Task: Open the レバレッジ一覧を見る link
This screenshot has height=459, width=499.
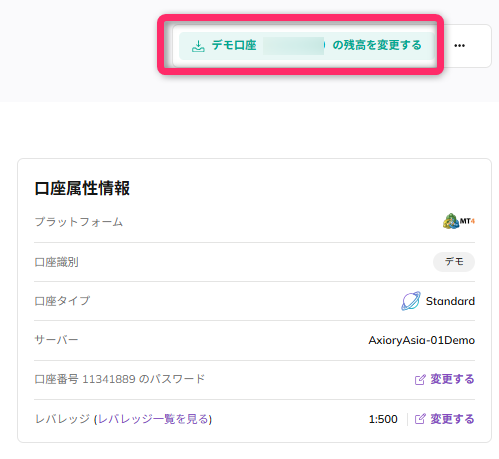Action: pyautogui.click(x=153, y=419)
